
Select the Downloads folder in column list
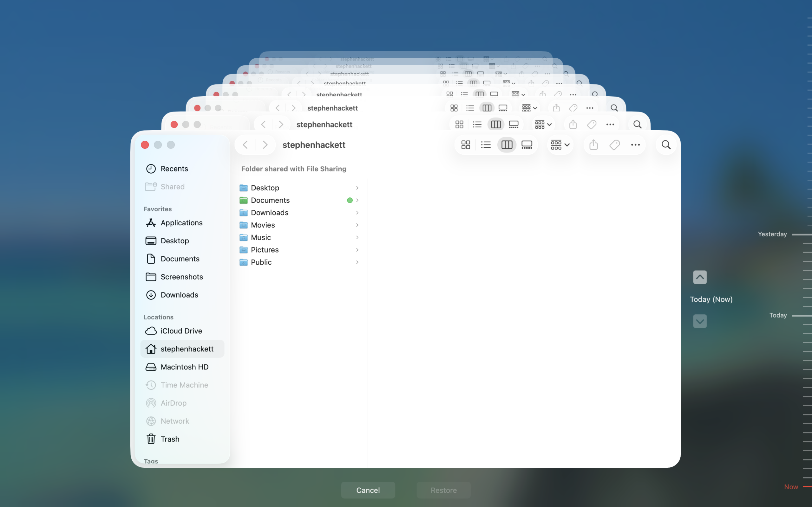coord(269,213)
